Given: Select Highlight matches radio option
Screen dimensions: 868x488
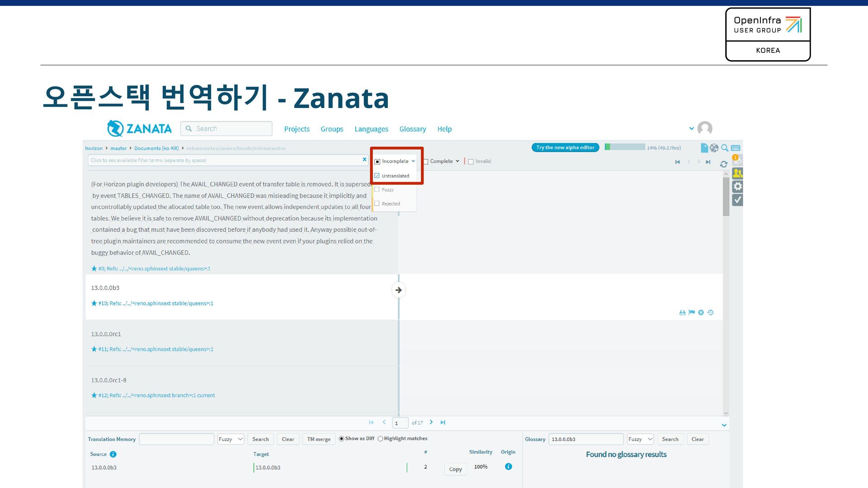Looking at the screenshot, I should tap(380, 439).
